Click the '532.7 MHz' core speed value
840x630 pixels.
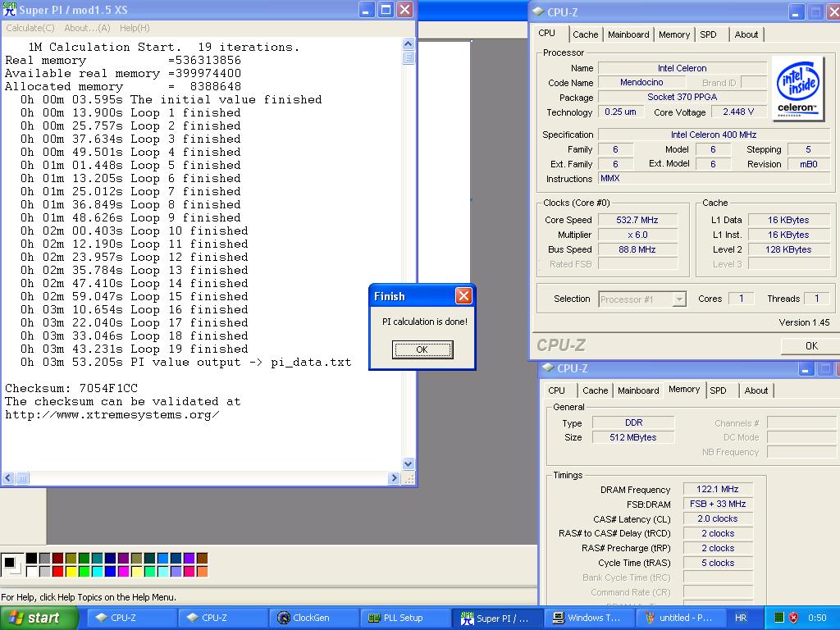[637, 220]
